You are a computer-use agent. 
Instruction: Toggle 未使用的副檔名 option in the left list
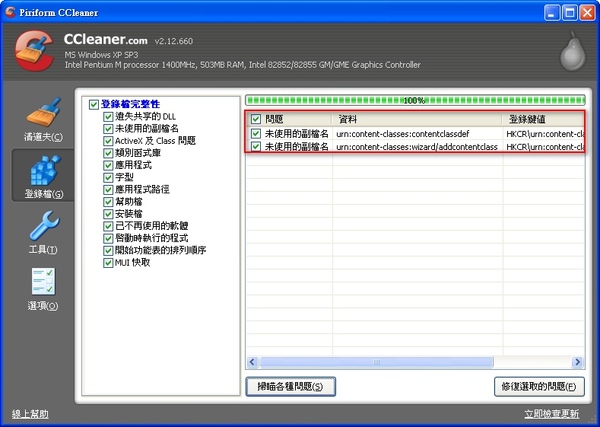[108, 129]
